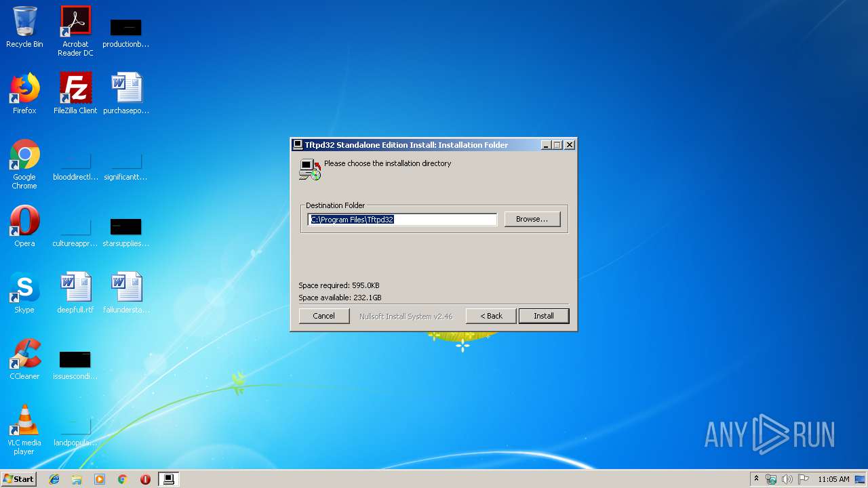Select the deepfull.rtf document icon
868x488 pixels.
coord(75,293)
